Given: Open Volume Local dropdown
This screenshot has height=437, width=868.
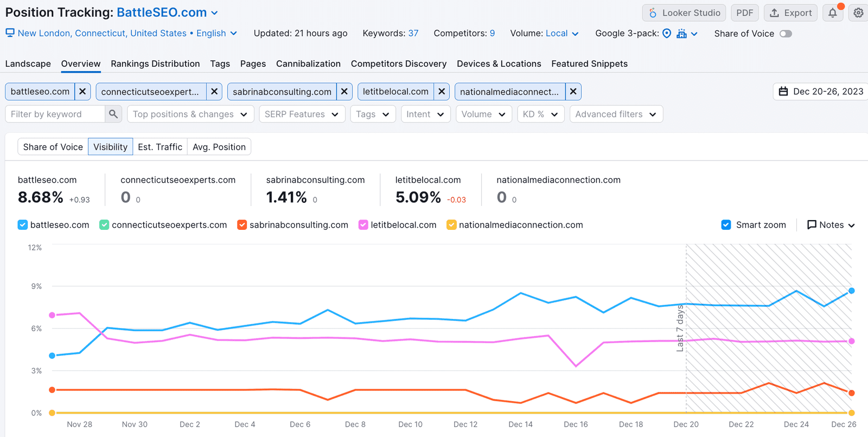Looking at the screenshot, I should pos(562,34).
